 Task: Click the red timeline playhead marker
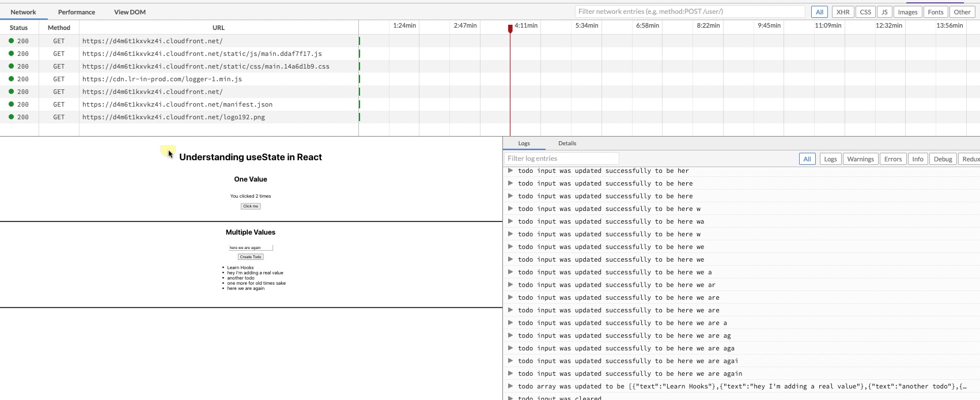point(510,28)
